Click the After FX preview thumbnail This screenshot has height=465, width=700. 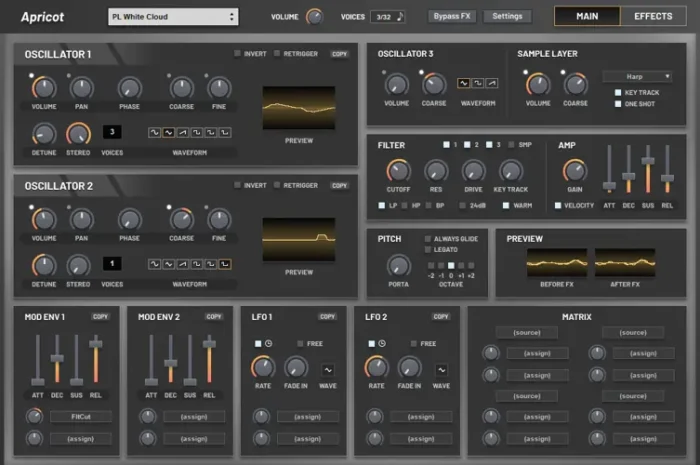click(x=625, y=263)
